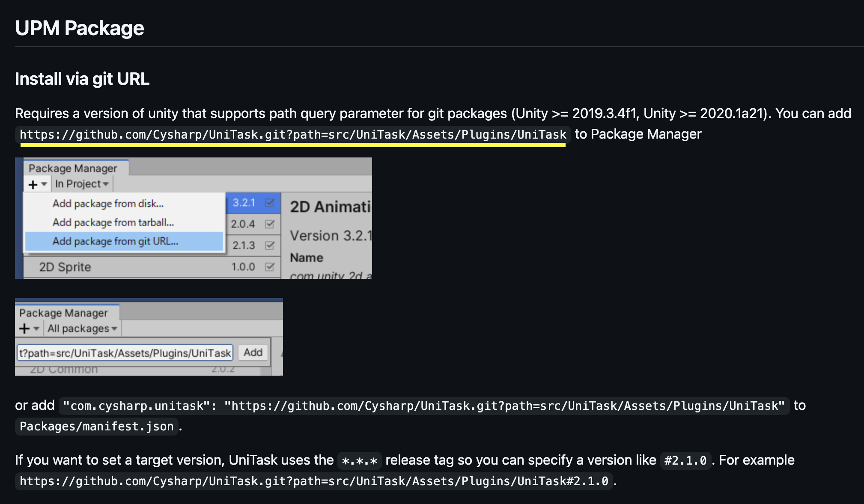Open the All packages filter dropdown
The image size is (864, 504).
coord(82,329)
